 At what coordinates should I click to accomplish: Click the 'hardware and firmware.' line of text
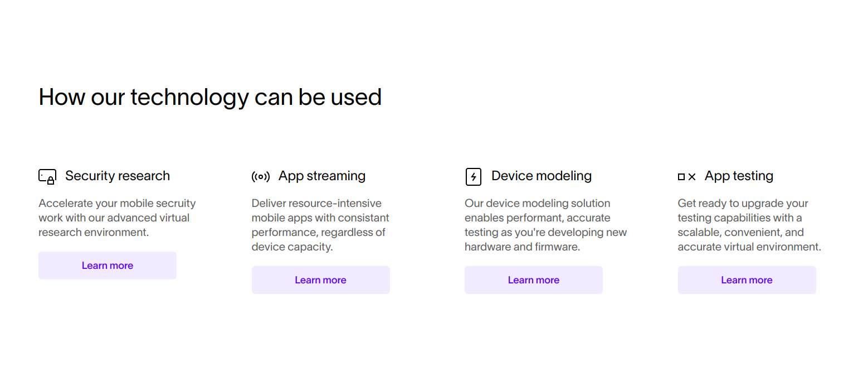(x=522, y=247)
